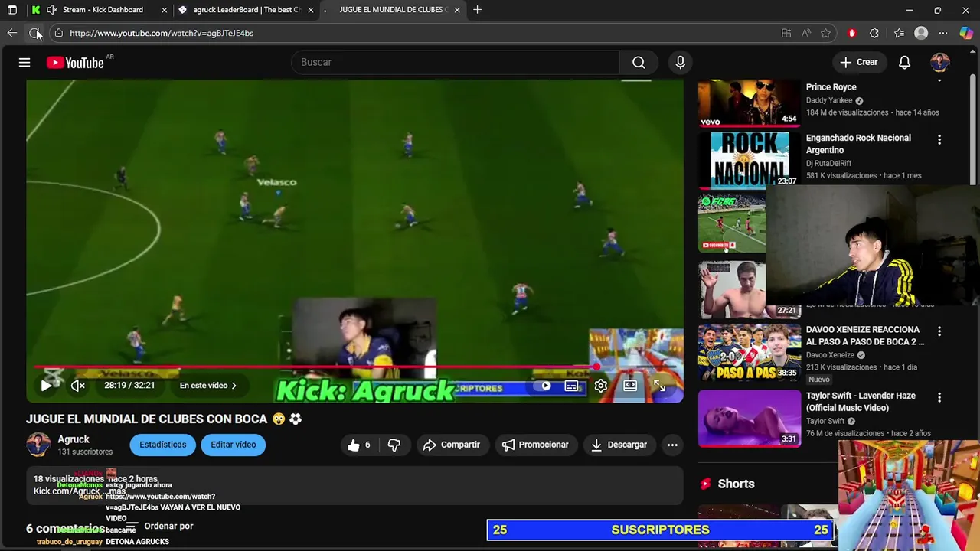
Task: Open Crear menu
Action: coord(858,63)
